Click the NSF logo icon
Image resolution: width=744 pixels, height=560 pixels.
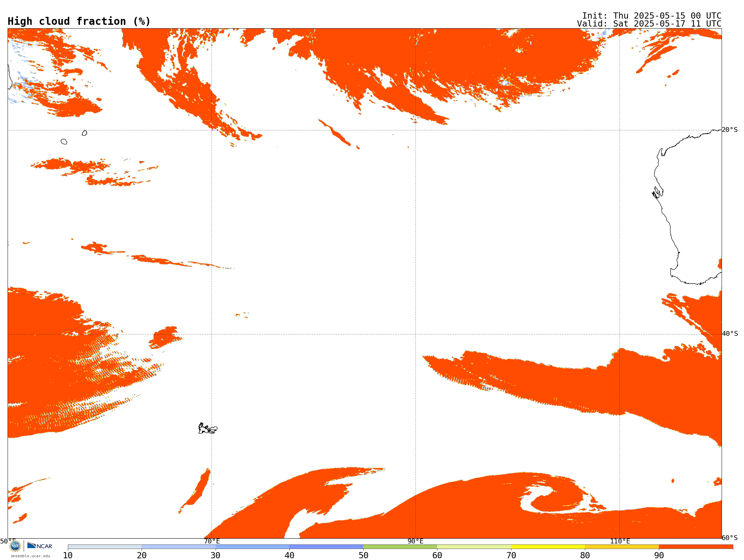tap(15, 546)
